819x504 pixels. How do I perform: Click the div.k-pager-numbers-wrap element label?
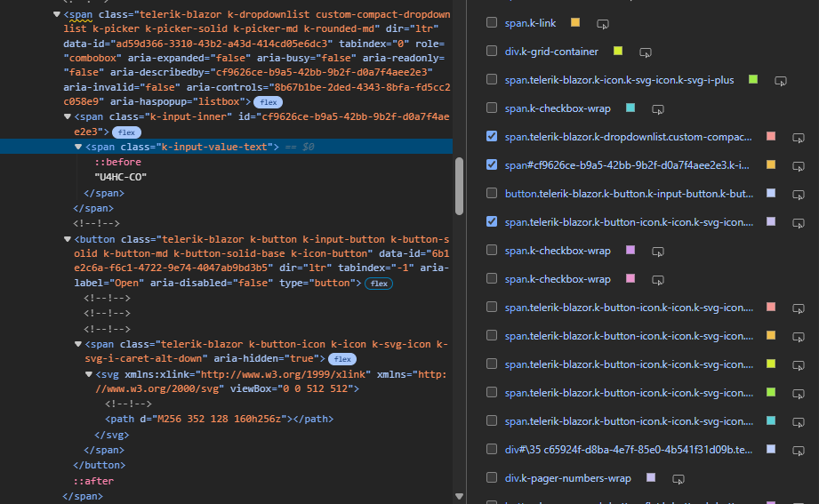coord(569,478)
